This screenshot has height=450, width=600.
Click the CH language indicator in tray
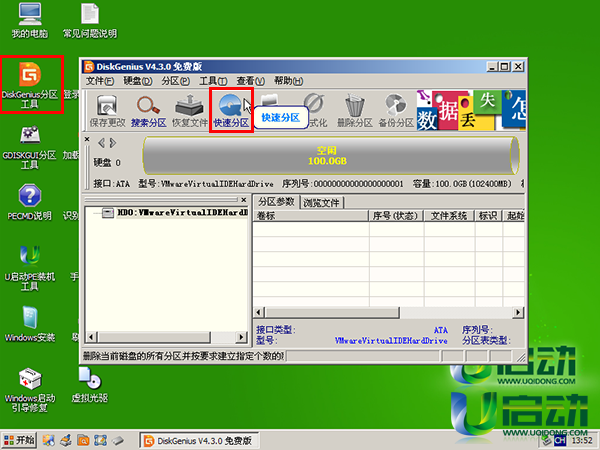[x=560, y=440]
